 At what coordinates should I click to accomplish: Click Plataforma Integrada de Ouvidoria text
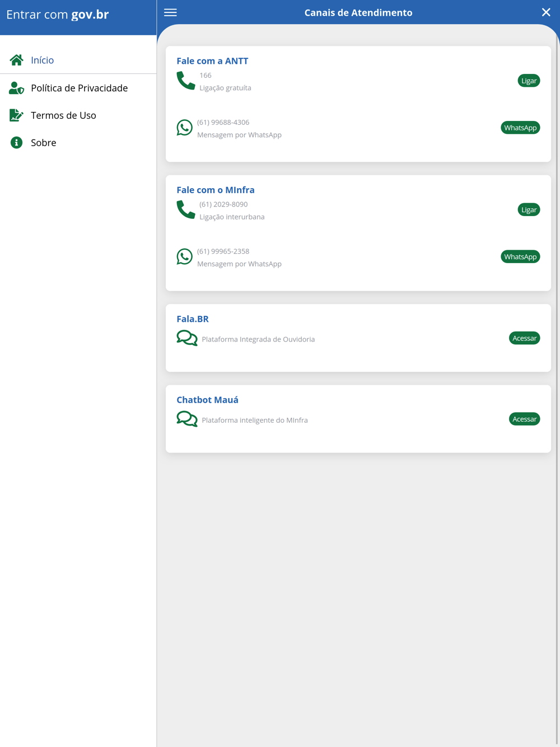(x=258, y=339)
